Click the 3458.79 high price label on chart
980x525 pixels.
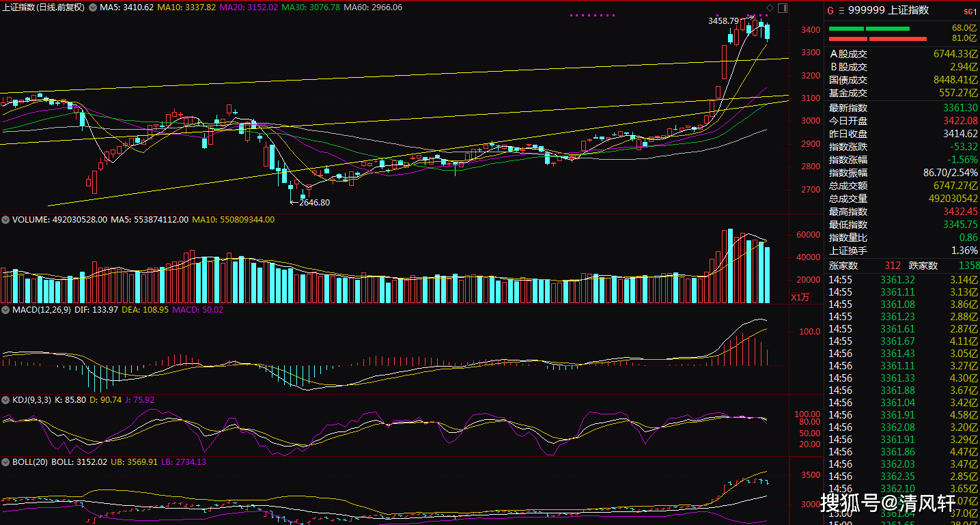tap(723, 21)
